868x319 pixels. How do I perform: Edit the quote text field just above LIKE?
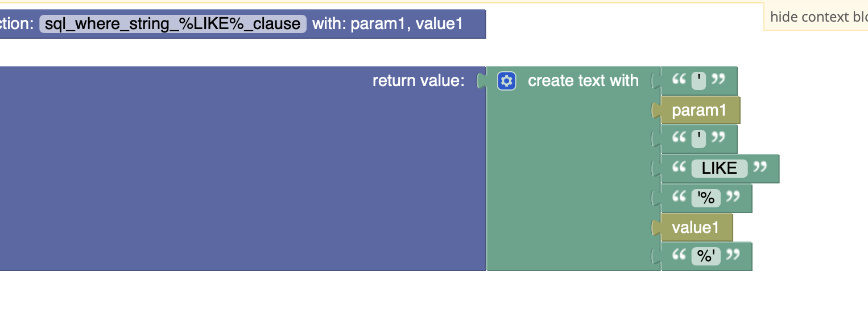pos(698,139)
